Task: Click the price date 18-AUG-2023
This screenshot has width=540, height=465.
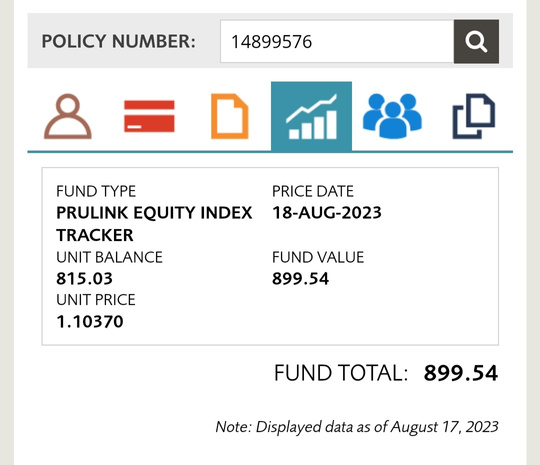Action: [x=326, y=213]
